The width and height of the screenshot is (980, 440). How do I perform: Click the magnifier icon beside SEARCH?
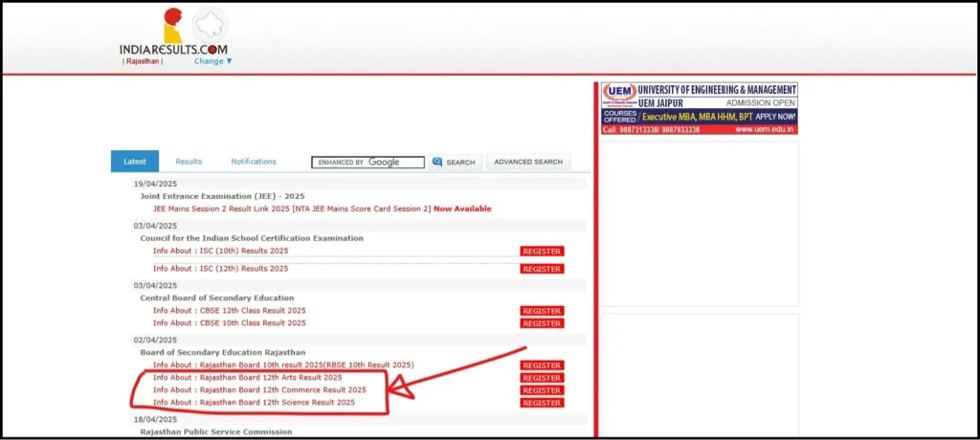click(x=437, y=162)
